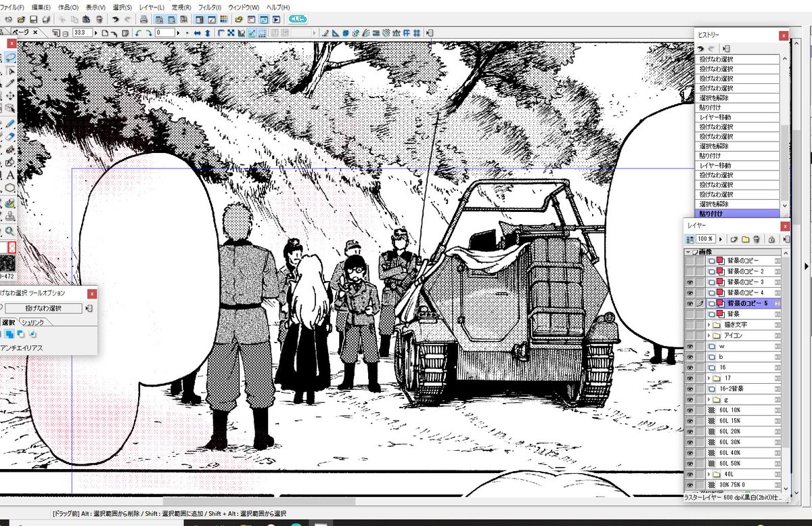
Task: Select the first 選択を解除 history entry
Action: (739, 98)
